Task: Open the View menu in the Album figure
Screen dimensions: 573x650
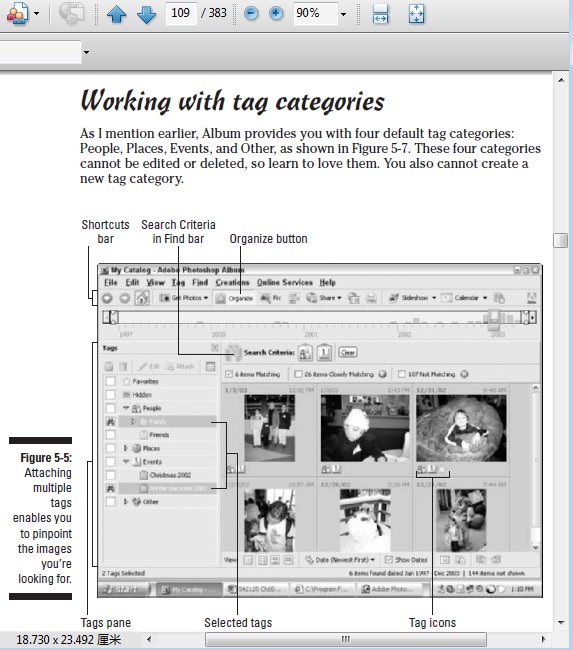Action: pos(155,283)
